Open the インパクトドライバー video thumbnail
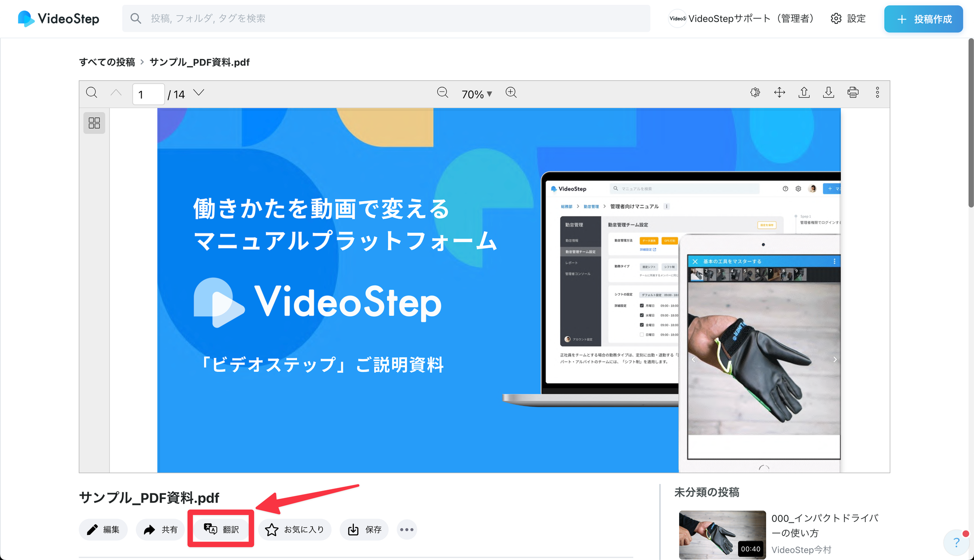 click(x=722, y=535)
